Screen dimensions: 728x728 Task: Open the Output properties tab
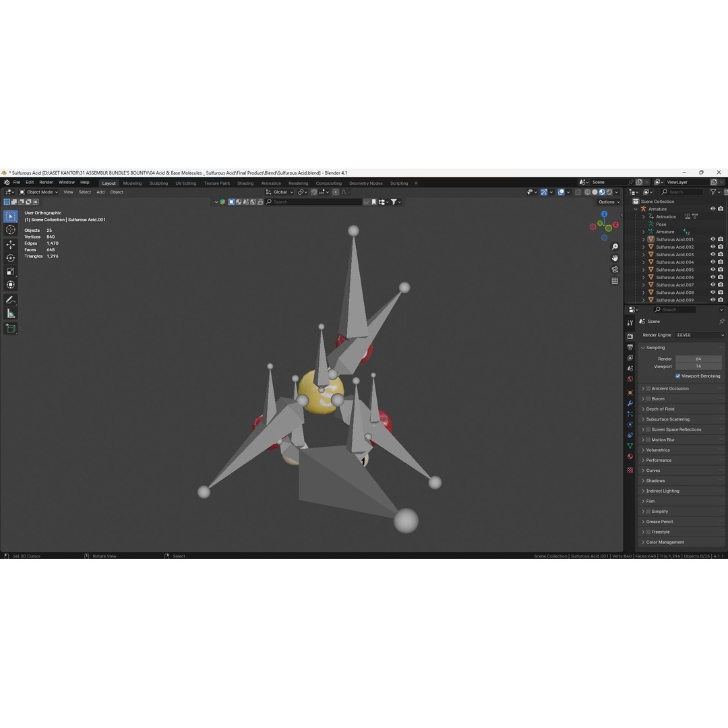click(630, 347)
